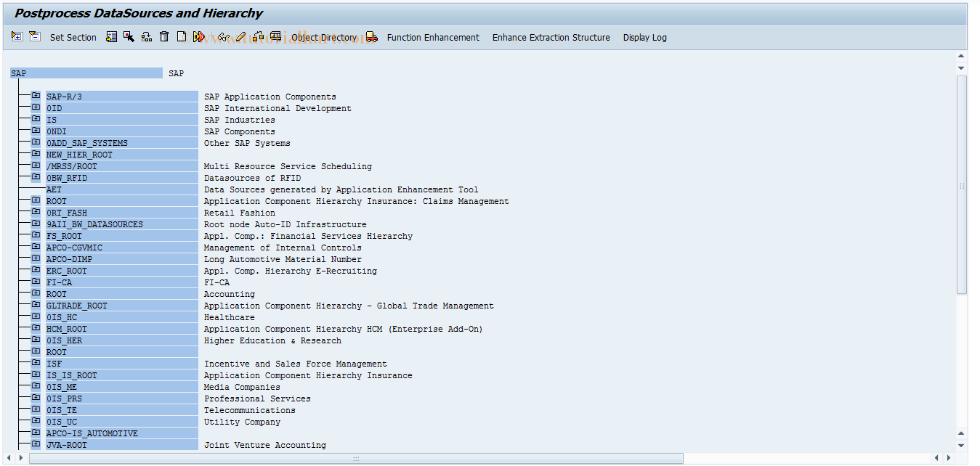
Task: Select the AET tree item
Action: tap(122, 189)
